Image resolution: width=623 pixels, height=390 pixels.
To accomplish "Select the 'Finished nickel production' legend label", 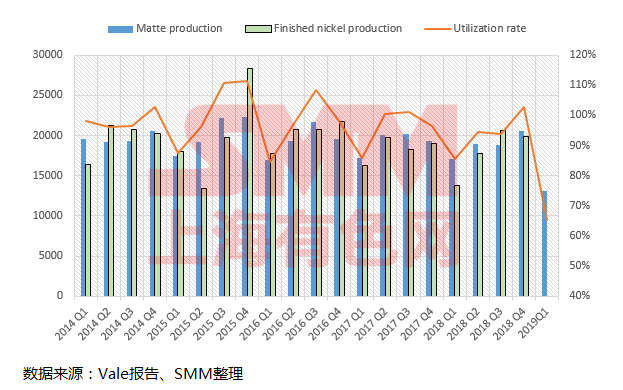I will [338, 29].
